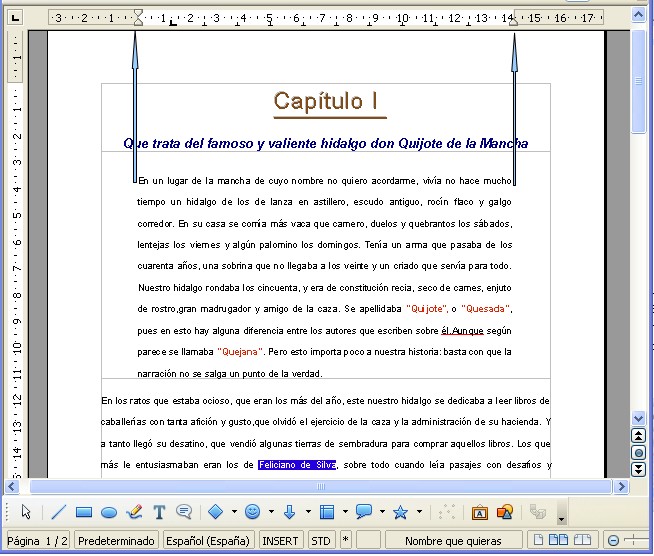
Task: Expand the Block Arrows dropdown arrow
Action: coord(308,512)
